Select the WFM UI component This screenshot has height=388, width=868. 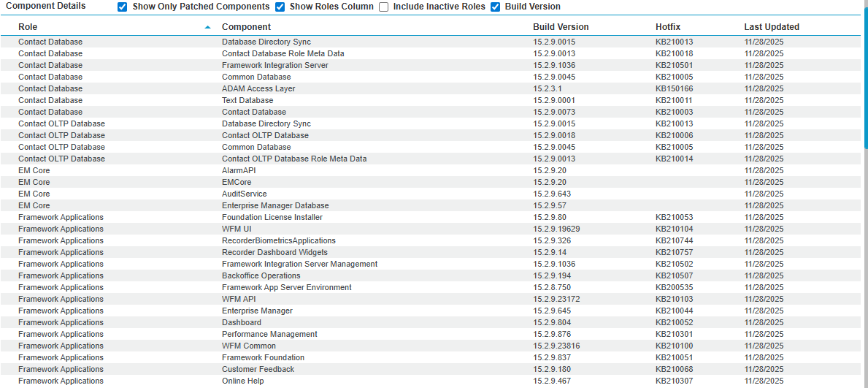click(237, 229)
